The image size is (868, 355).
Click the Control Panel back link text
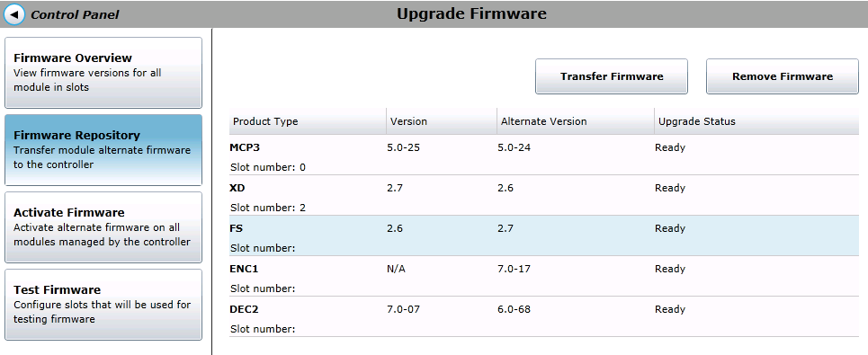coord(75,15)
